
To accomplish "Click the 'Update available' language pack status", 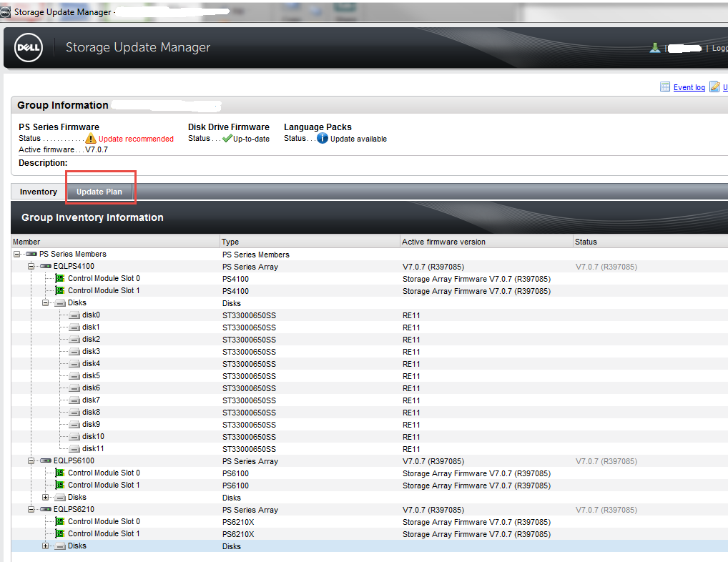I will [x=358, y=139].
